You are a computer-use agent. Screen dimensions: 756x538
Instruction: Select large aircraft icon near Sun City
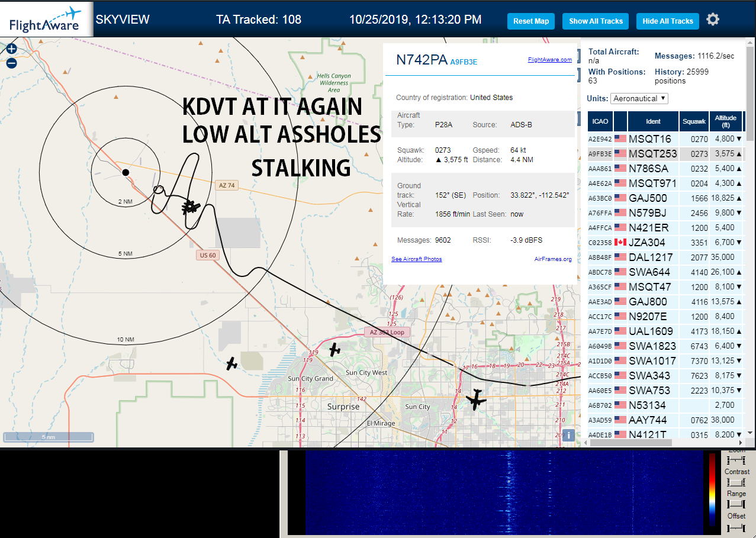475,400
